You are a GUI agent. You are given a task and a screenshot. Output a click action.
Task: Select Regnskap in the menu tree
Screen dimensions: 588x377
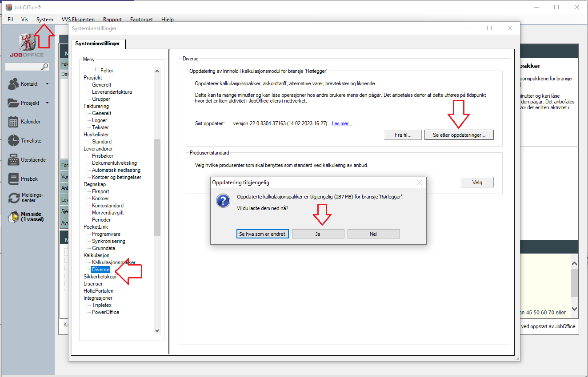click(x=95, y=184)
